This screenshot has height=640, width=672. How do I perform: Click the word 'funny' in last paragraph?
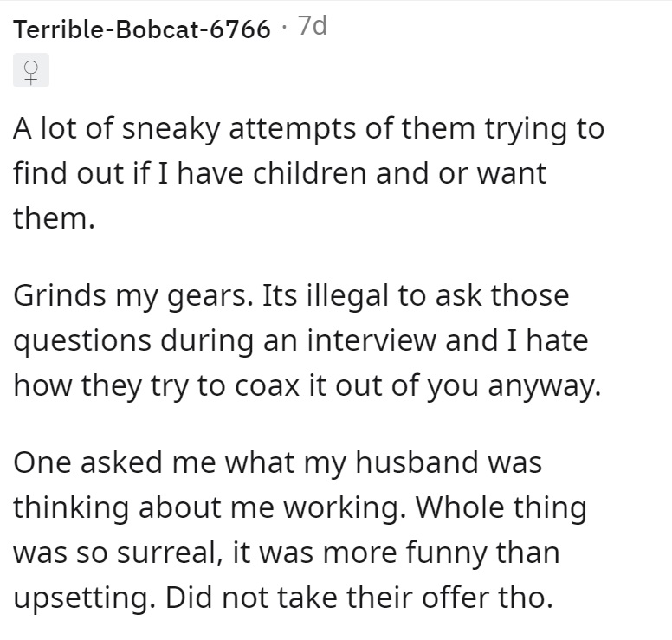[x=446, y=553]
